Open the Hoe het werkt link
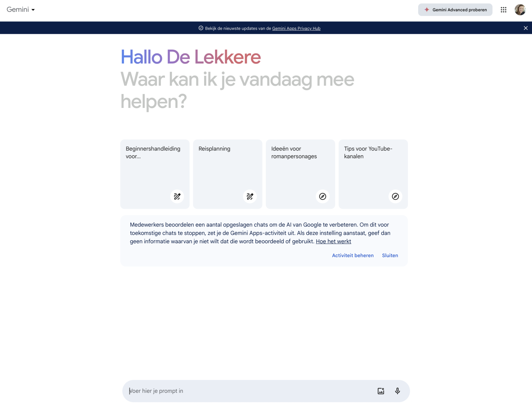532x406 pixels. pos(333,241)
